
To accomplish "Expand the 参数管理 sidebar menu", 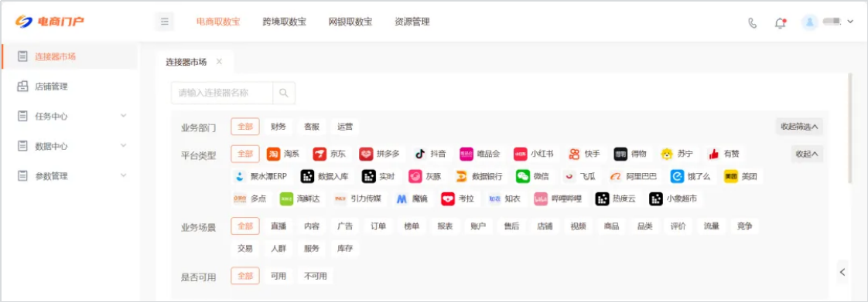I will click(x=69, y=176).
